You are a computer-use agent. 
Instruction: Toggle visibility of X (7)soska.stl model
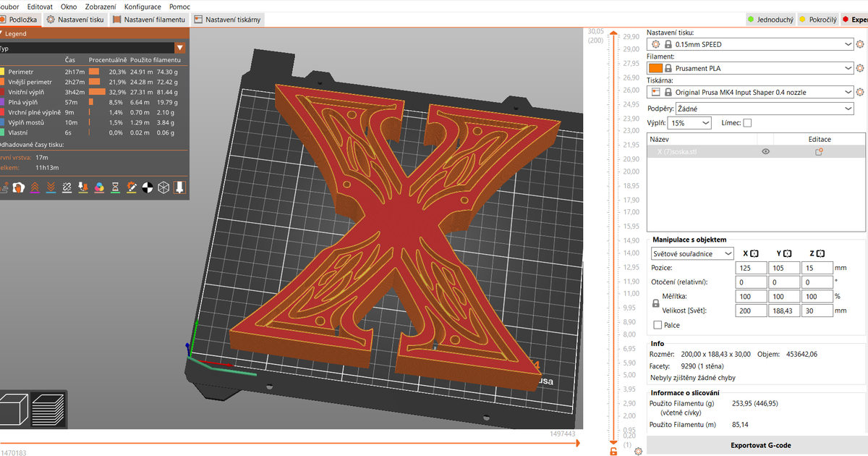pyautogui.click(x=765, y=151)
